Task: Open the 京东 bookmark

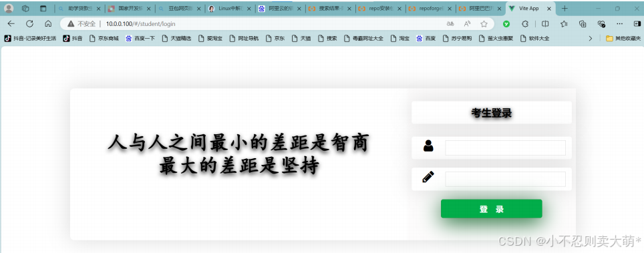Action: tap(275, 39)
